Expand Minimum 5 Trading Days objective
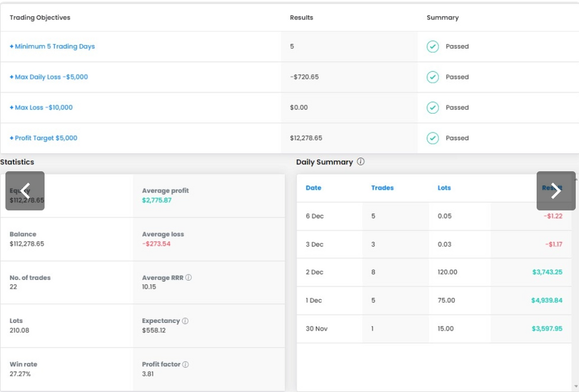Screen dimensions: 579x392 click(52, 46)
